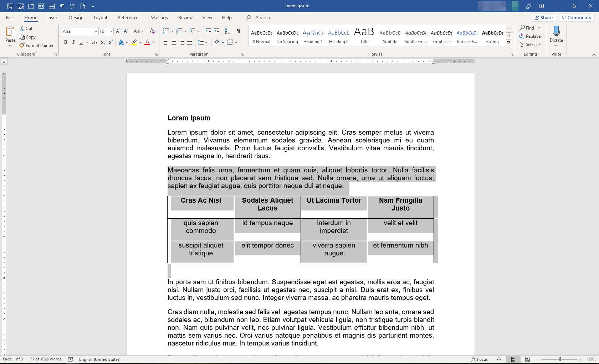The image size is (599, 364).
Task: Open the File menu
Action: point(10,17)
